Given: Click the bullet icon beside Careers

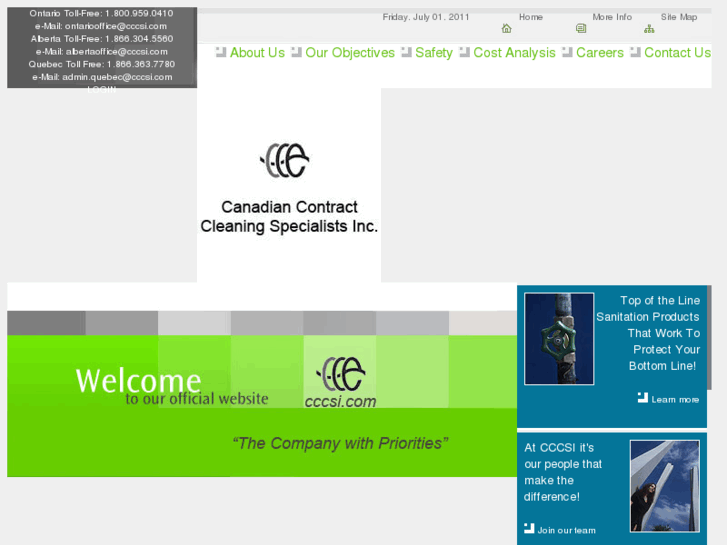Looking at the screenshot, I should [x=567, y=52].
